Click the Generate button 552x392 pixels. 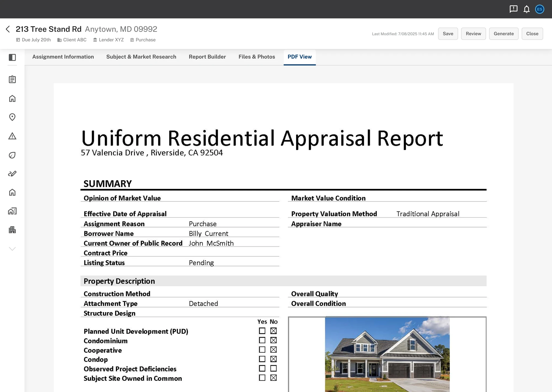(504, 33)
